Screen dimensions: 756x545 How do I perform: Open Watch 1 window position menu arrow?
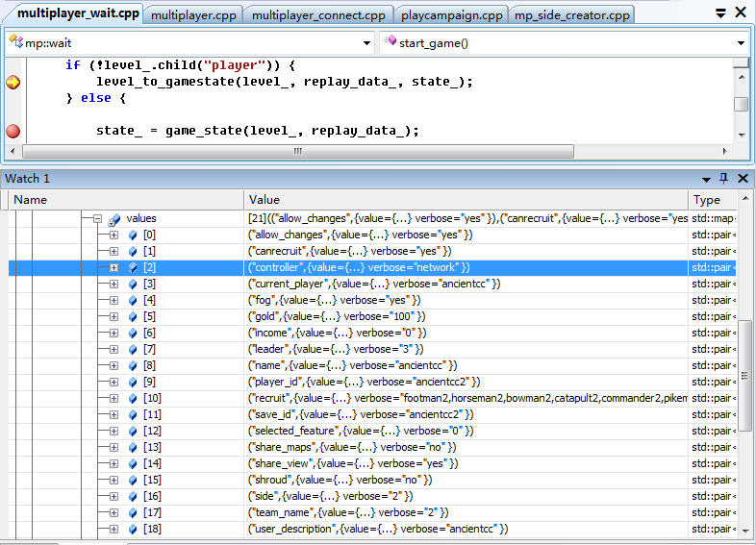pos(706,179)
